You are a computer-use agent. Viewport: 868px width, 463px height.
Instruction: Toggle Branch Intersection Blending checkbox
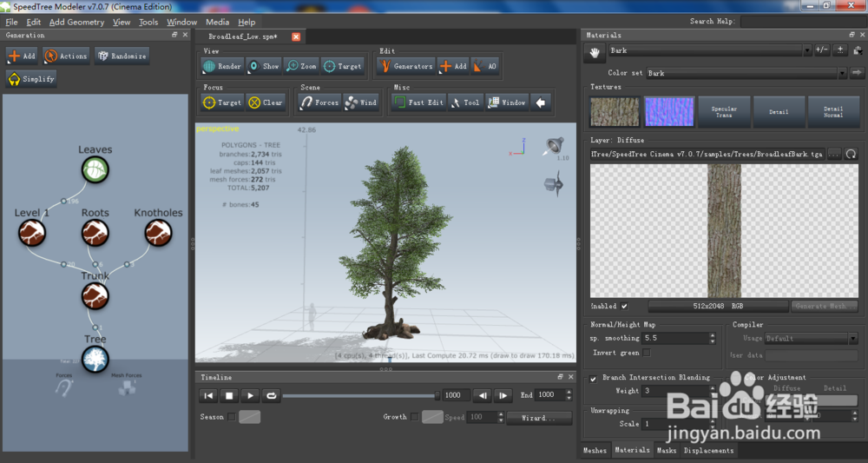click(x=594, y=379)
